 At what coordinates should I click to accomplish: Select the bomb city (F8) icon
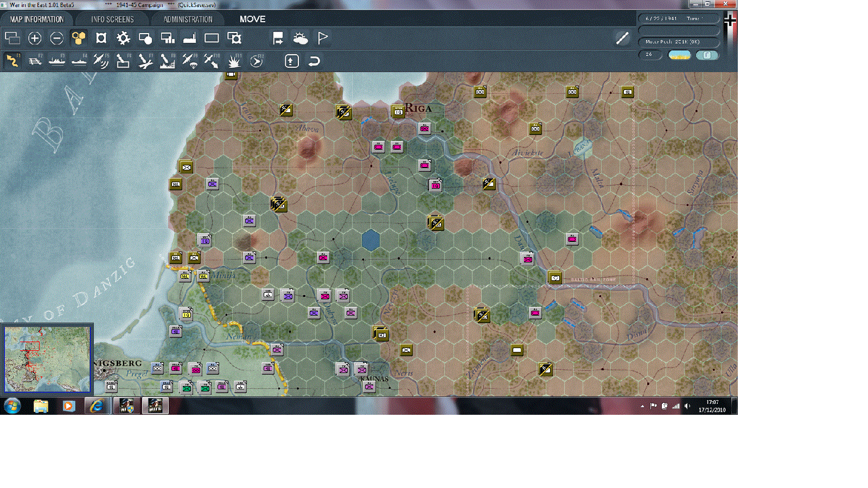pyautogui.click(x=168, y=61)
